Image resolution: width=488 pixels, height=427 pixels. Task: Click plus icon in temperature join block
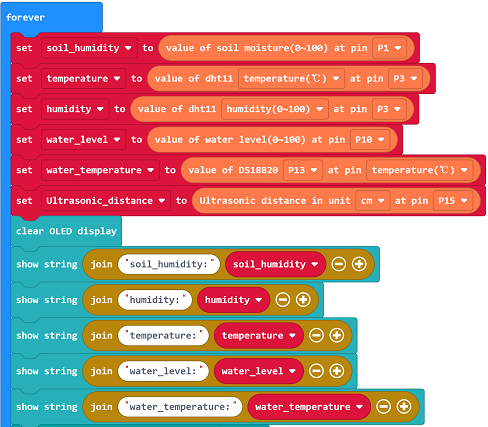337,335
